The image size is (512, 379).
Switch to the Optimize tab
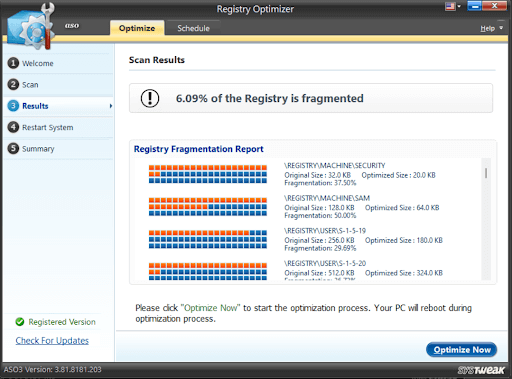tap(137, 28)
